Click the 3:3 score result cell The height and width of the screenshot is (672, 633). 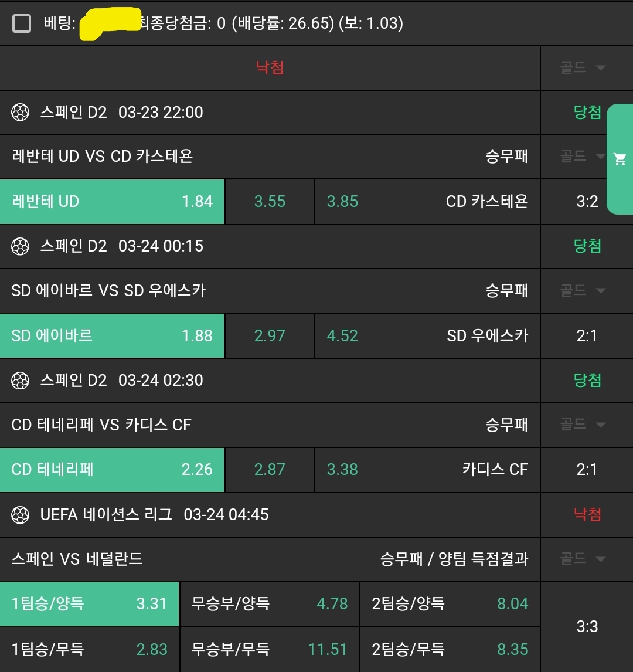pos(587,627)
